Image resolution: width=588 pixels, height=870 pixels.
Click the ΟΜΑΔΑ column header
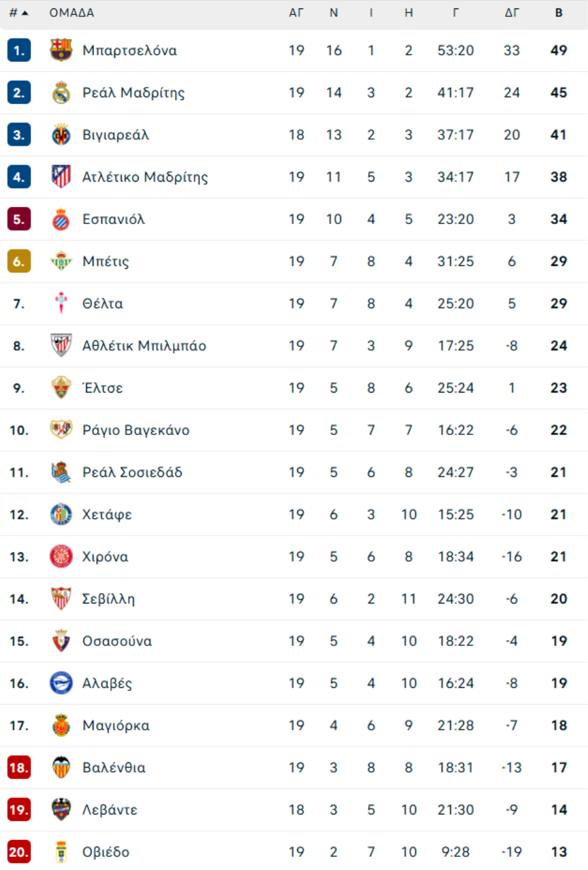coord(72,13)
